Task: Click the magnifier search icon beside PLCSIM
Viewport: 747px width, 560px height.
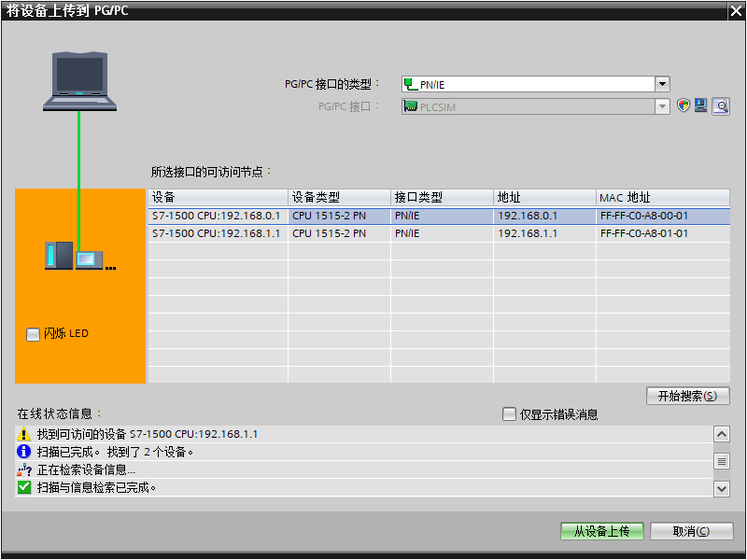Action: click(721, 105)
